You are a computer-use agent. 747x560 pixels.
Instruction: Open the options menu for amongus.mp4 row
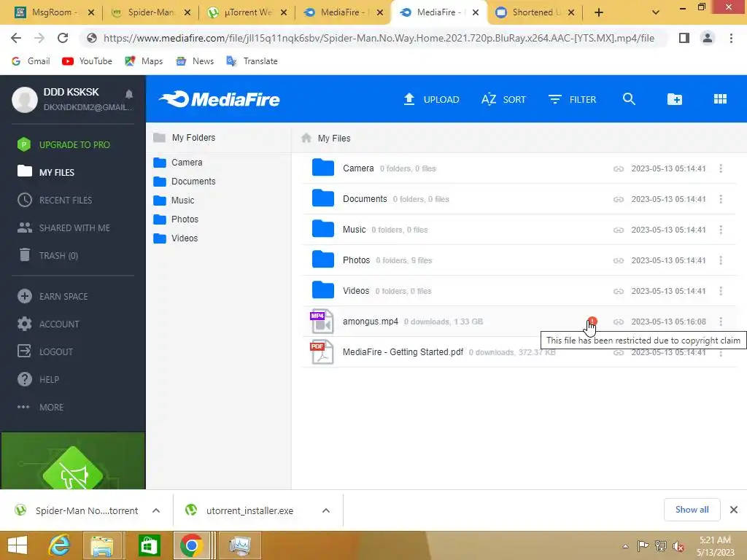(721, 322)
